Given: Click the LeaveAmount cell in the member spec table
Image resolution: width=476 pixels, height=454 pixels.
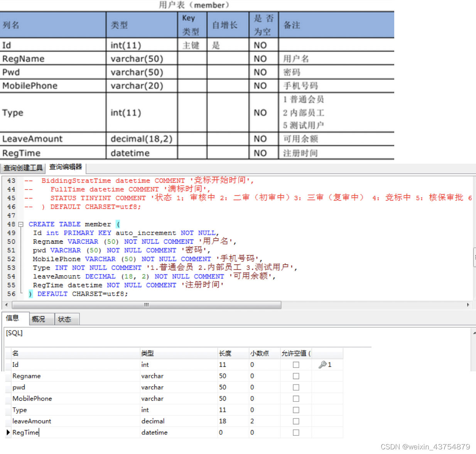Looking at the screenshot, I should pyautogui.click(x=53, y=139).
